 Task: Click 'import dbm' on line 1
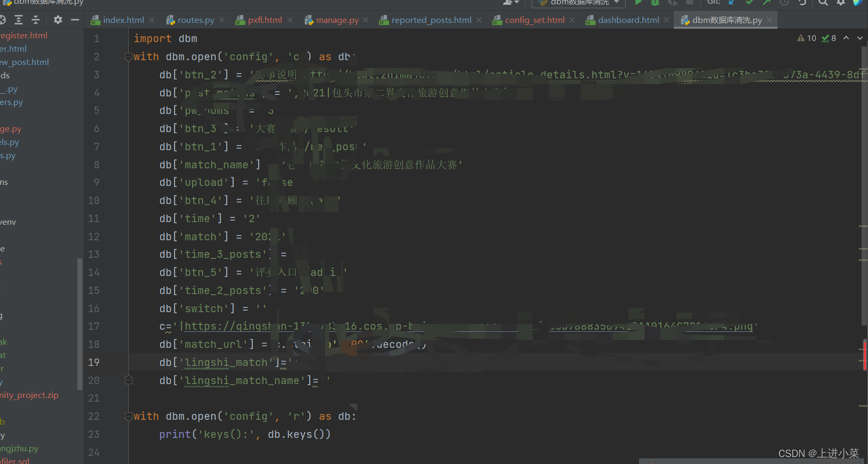(x=166, y=38)
